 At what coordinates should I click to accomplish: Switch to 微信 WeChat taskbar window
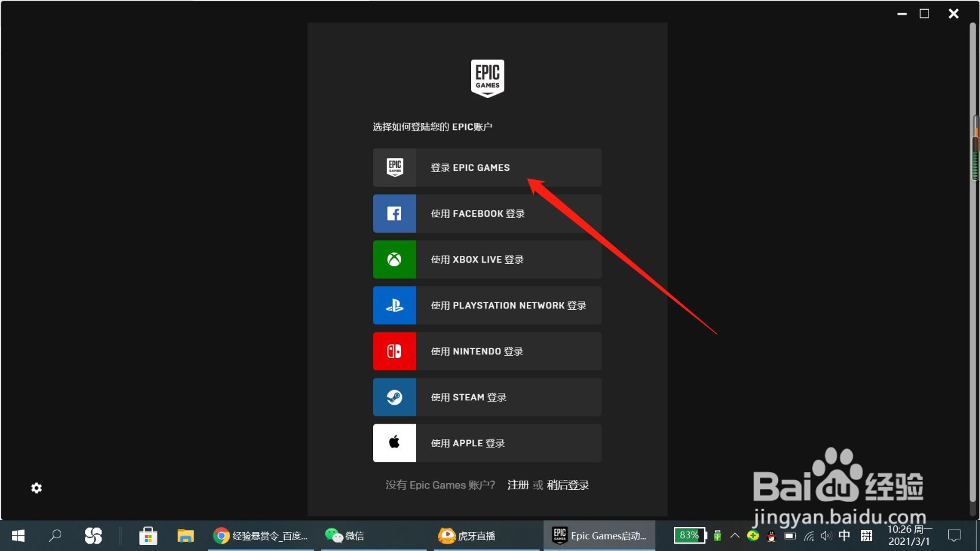[x=374, y=536]
